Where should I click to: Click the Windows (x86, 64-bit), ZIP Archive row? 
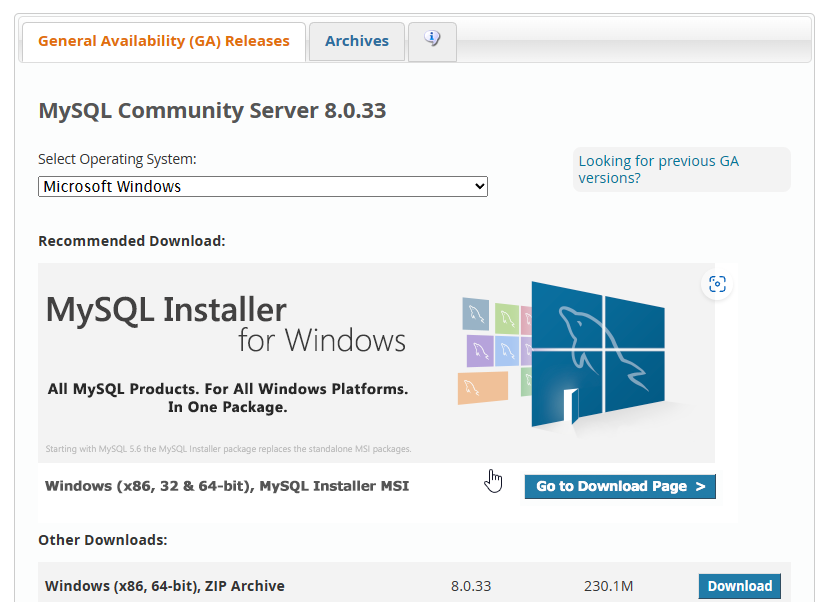pos(414,582)
